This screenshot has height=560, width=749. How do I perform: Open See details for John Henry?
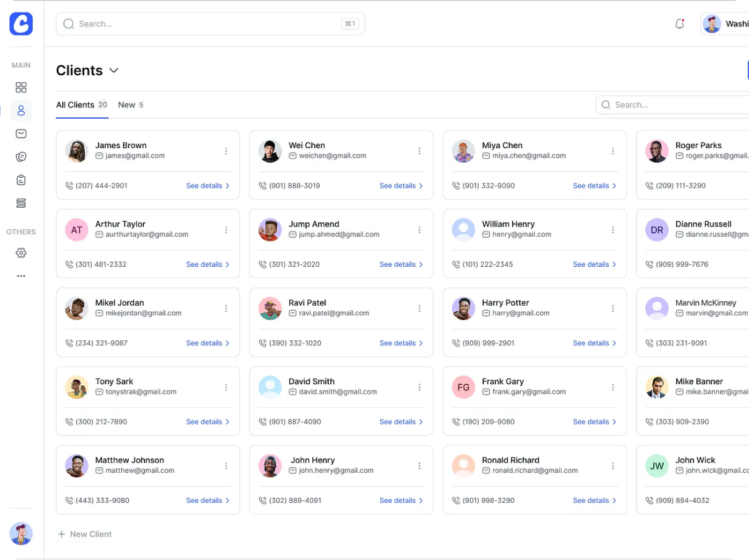[x=402, y=501]
